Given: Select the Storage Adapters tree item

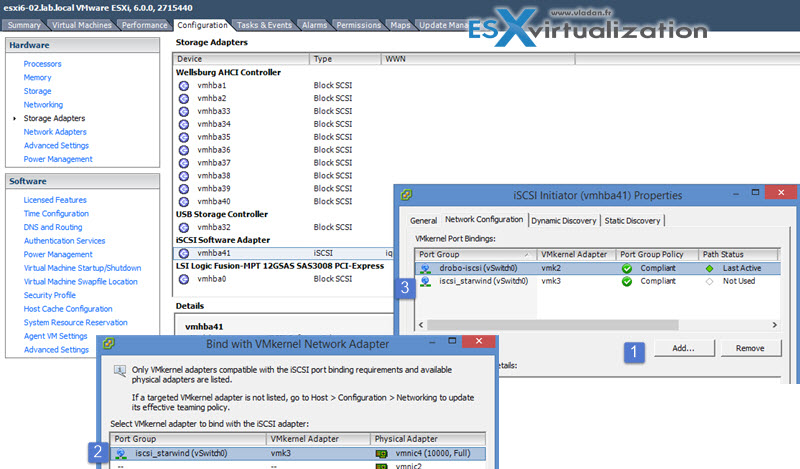Looking at the screenshot, I should [54, 118].
